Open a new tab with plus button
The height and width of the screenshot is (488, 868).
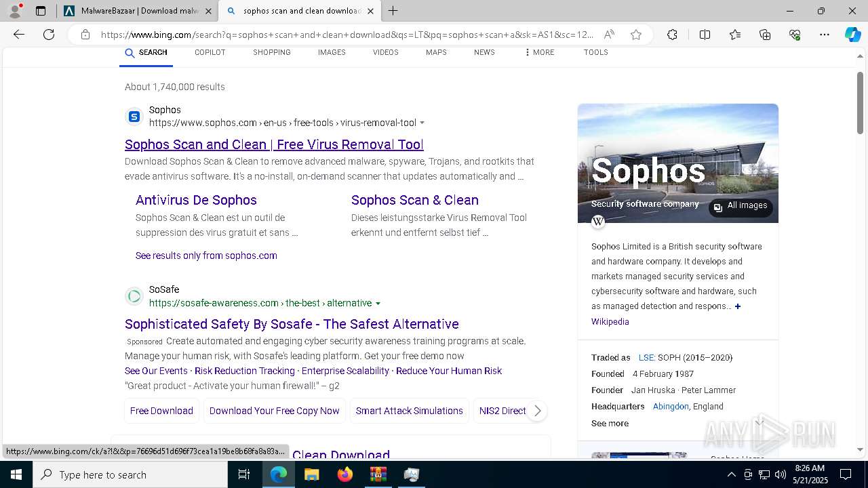[393, 11]
